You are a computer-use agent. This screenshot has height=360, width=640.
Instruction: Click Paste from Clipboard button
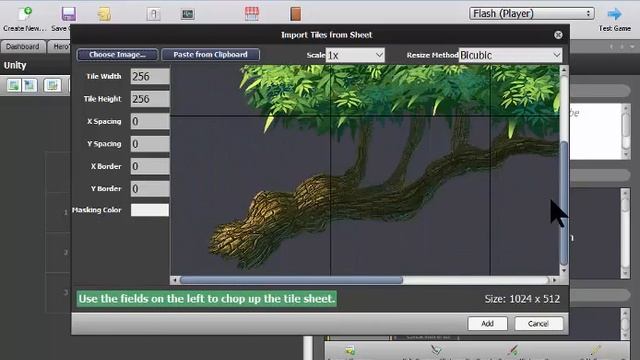(210, 55)
